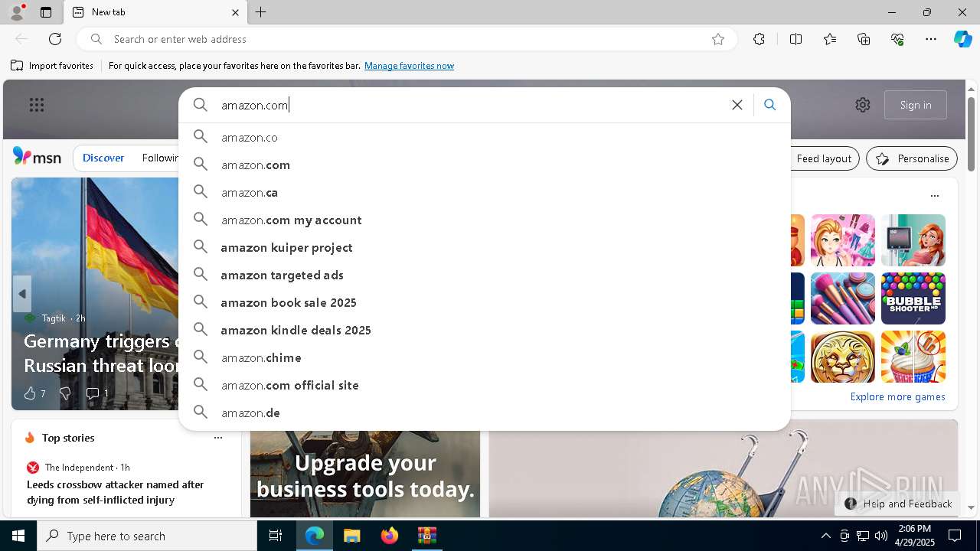Open Leeds crossbow attacker article
980x551 pixels.
pyautogui.click(x=116, y=492)
